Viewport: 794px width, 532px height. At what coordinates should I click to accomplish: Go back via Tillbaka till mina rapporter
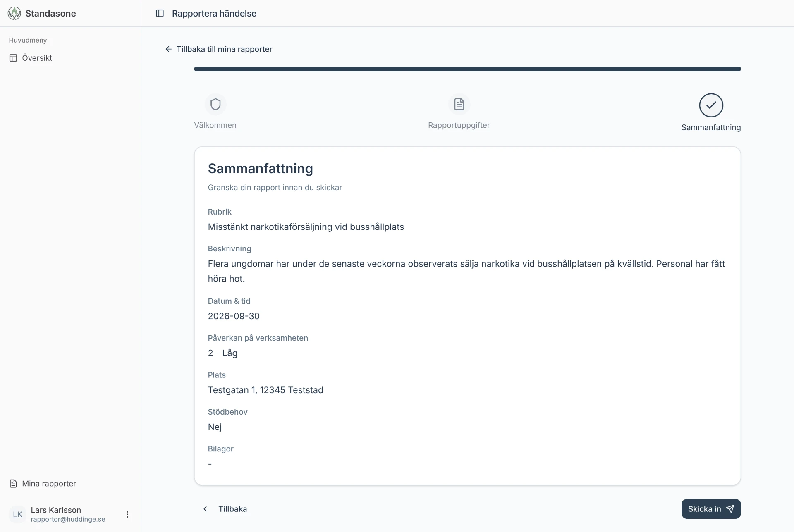[x=219, y=49]
